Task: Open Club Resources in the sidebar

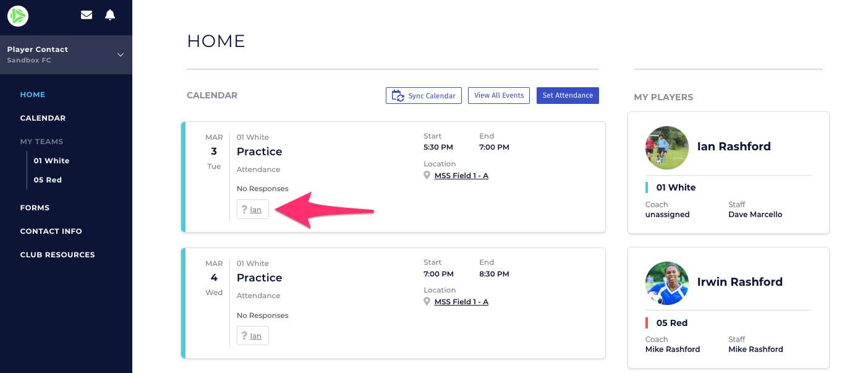Action: [57, 255]
